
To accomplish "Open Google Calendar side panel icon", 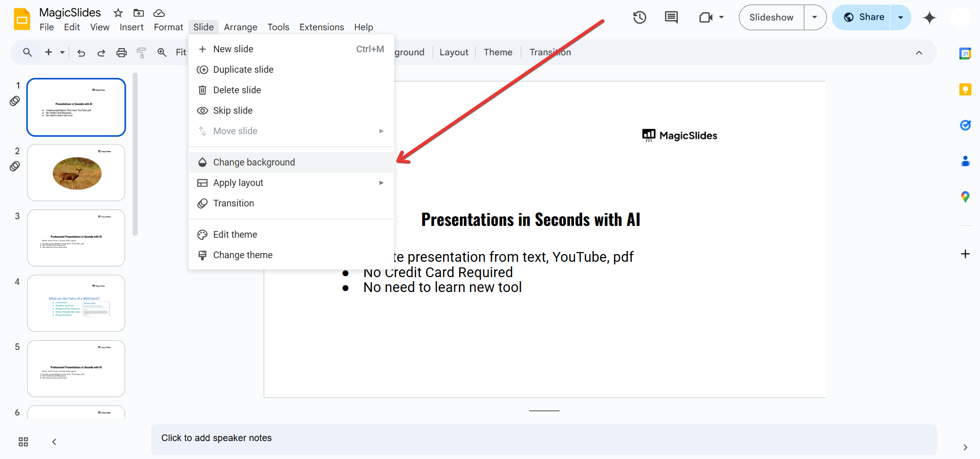I will (x=965, y=53).
